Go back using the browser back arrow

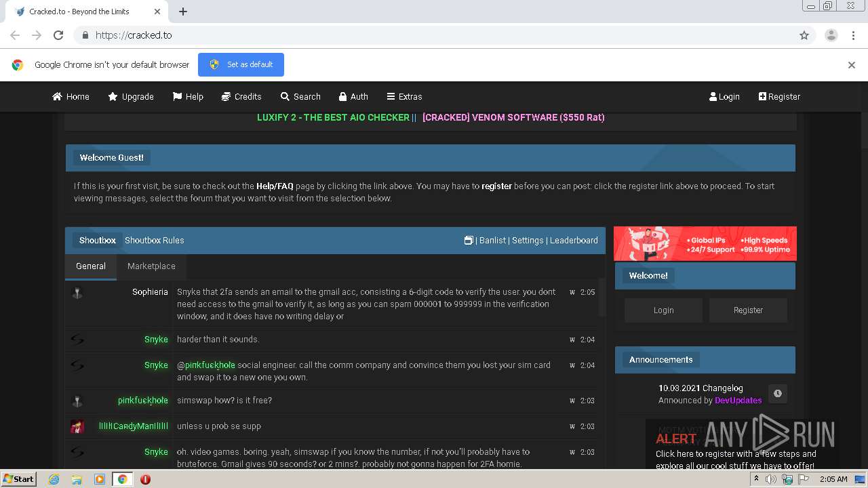click(x=15, y=35)
